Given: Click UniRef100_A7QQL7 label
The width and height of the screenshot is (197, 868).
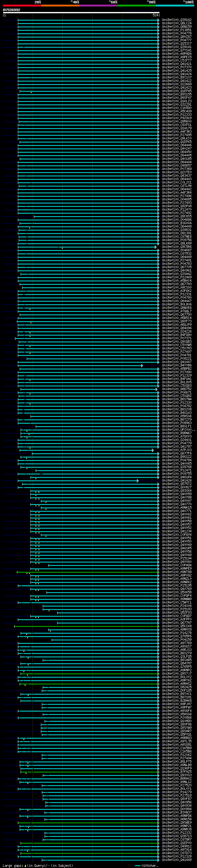Looking at the screenshot, I should click(x=177, y=311).
